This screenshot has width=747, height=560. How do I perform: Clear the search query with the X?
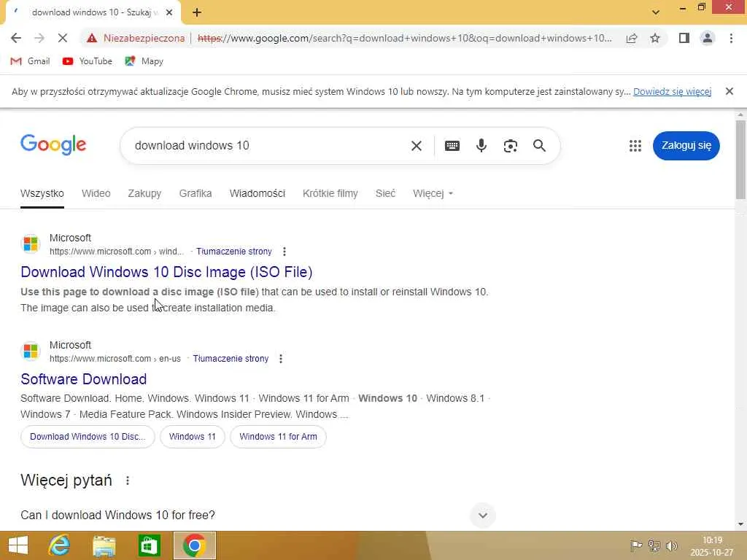click(417, 146)
